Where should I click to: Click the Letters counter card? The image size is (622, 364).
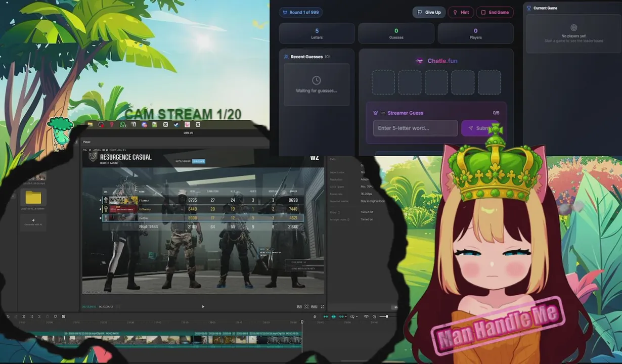point(317,33)
